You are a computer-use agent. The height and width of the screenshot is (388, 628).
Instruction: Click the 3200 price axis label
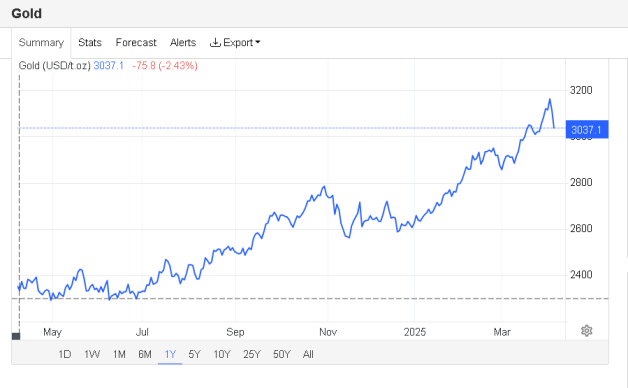pos(581,90)
